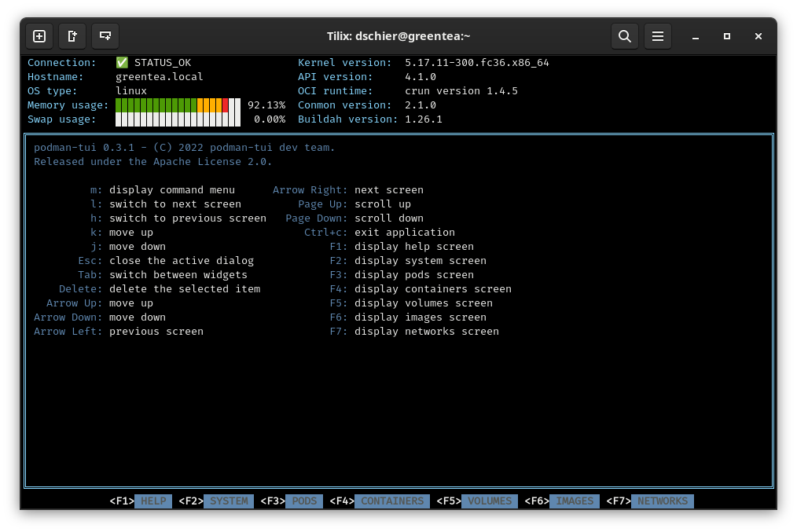Screen dimensions: 797x532
Task: Open the VOLUMES screen
Action: pos(489,501)
